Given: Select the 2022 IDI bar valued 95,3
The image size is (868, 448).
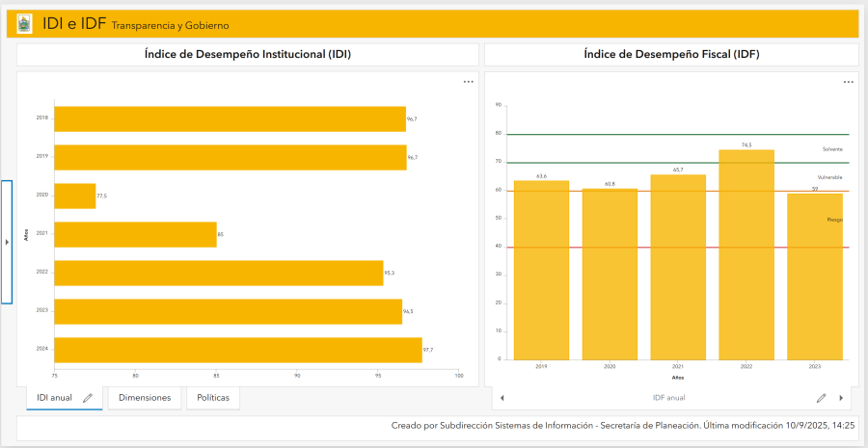Looking at the screenshot, I should (x=219, y=274).
